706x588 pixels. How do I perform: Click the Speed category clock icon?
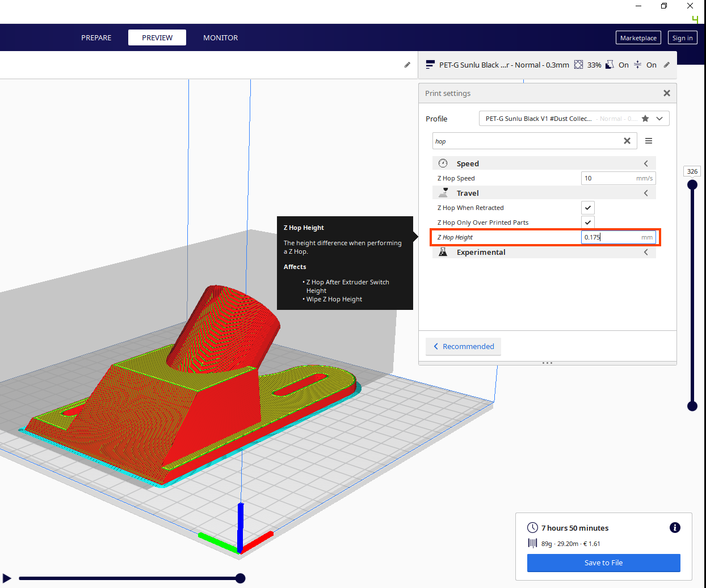(443, 163)
